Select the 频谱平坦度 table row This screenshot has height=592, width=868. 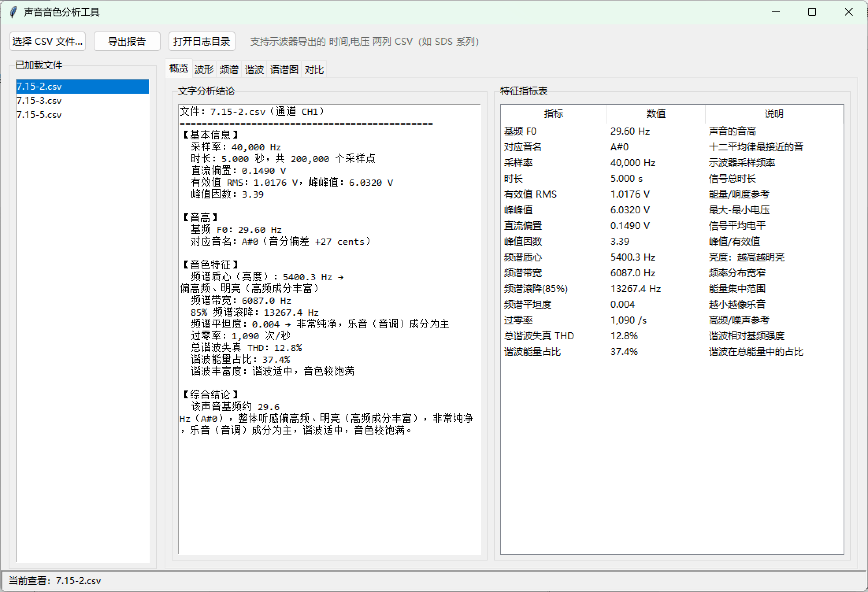click(x=672, y=304)
